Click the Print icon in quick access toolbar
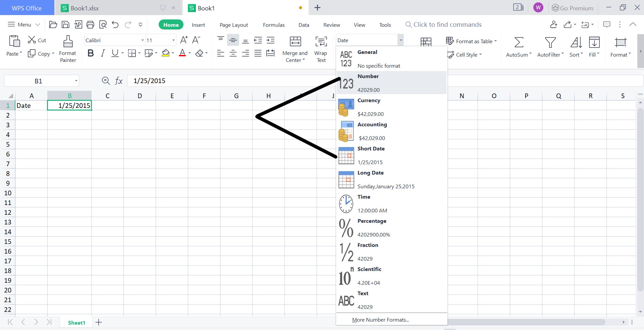Viewport: 644px width, 330px height. [90, 24]
